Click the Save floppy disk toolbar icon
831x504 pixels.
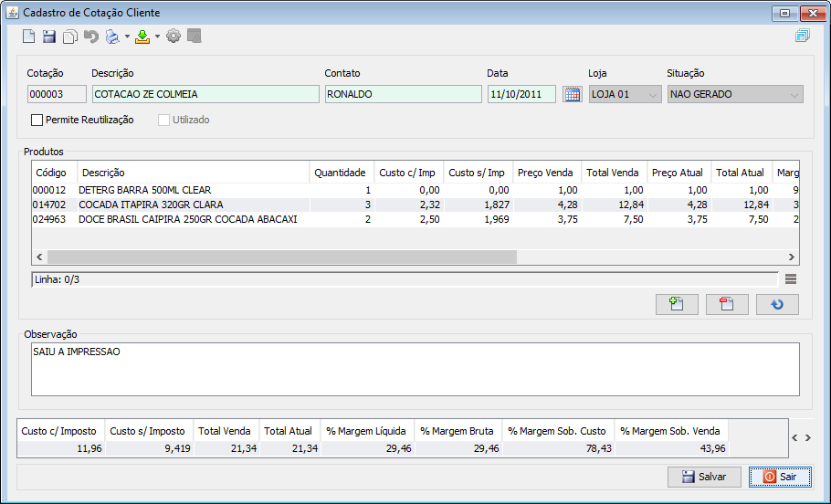click(x=49, y=37)
